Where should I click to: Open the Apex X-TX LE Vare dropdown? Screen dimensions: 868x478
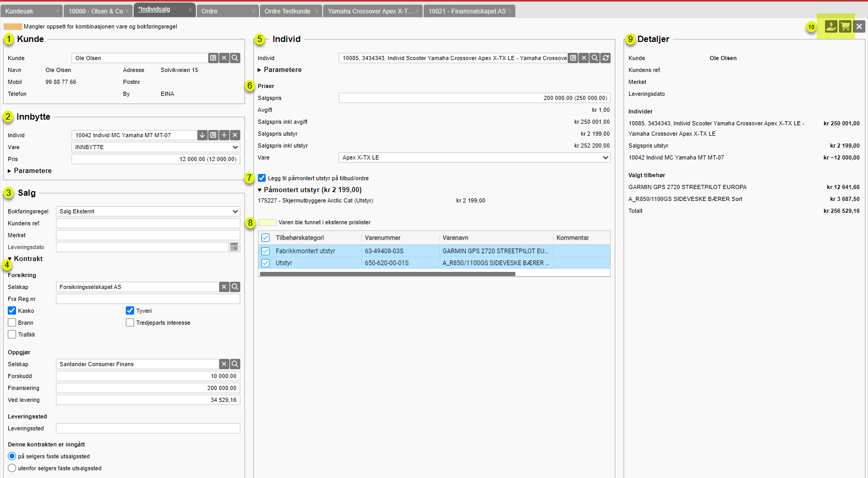(x=474, y=157)
